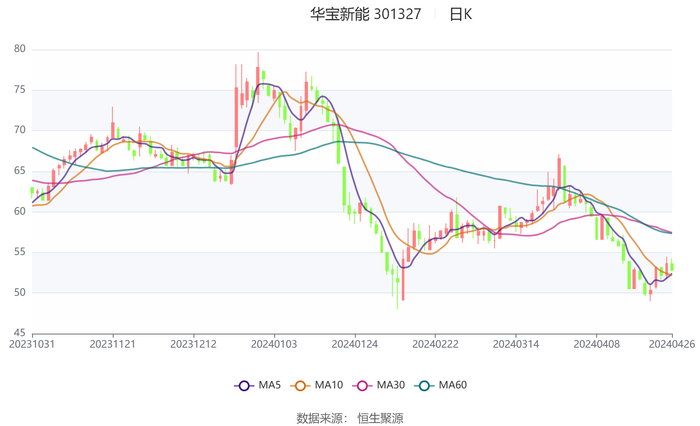700x426 pixels.
Task: Select the 20240103 date on x-axis
Action: (274, 343)
